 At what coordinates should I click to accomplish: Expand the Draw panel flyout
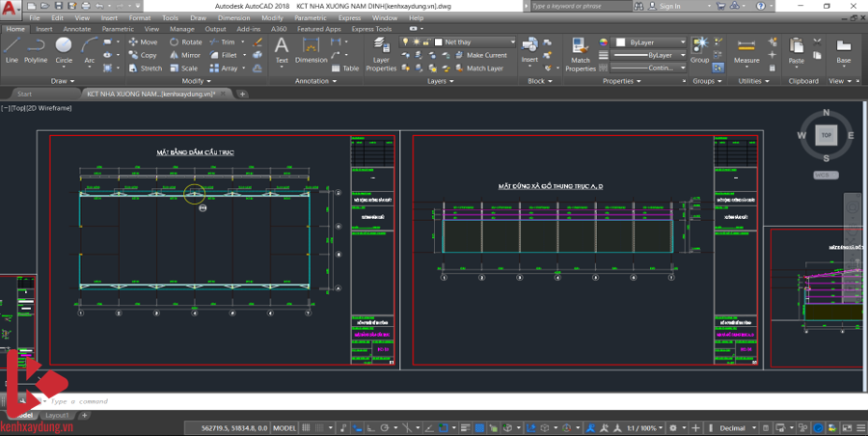click(64, 81)
